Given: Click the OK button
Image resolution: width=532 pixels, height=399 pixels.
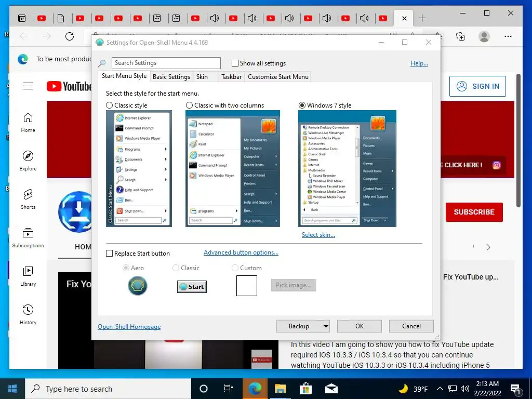Looking at the screenshot, I should tap(360, 326).
